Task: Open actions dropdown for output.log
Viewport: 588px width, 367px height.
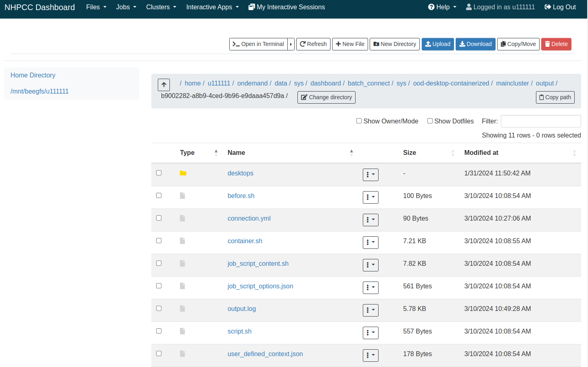Action: pyautogui.click(x=370, y=310)
